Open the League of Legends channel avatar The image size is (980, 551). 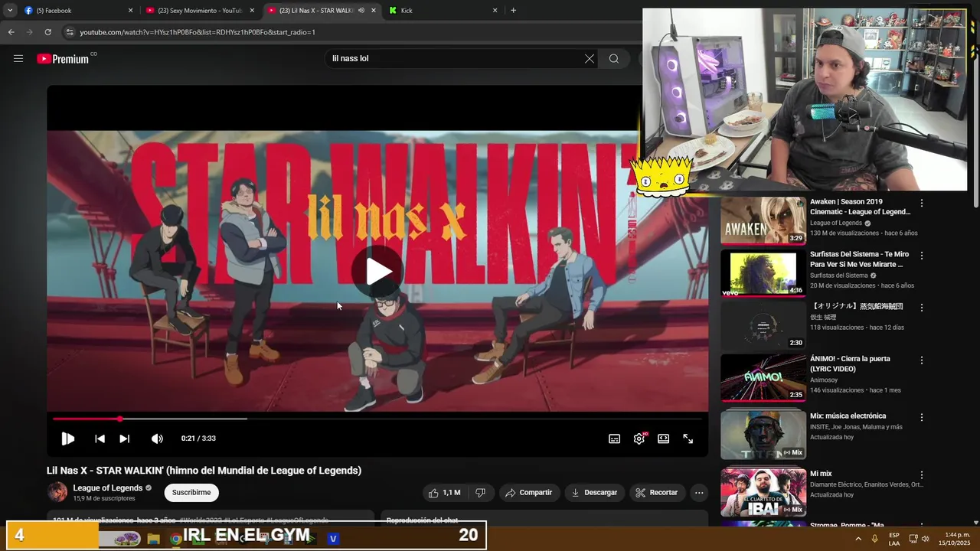(x=57, y=492)
